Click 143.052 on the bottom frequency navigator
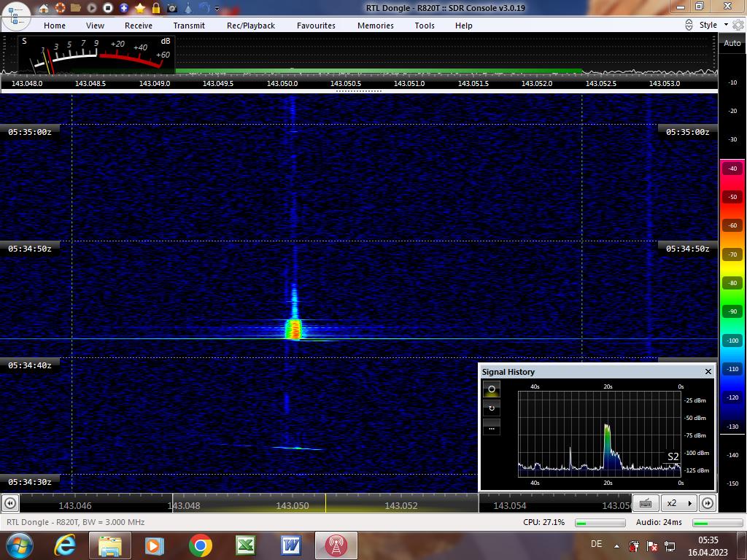 pos(400,506)
